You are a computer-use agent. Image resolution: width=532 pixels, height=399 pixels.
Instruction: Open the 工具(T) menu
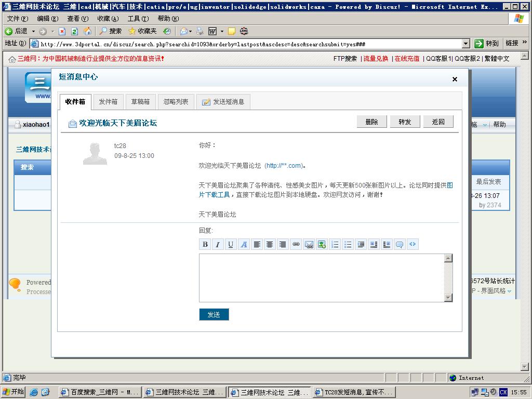point(138,19)
